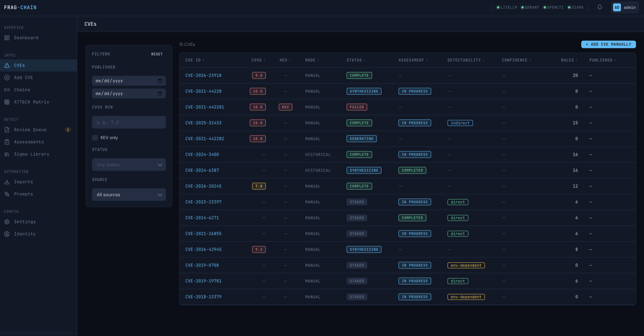Click the indirect detectability tag
Screen dimensions: 644x336
(460, 123)
